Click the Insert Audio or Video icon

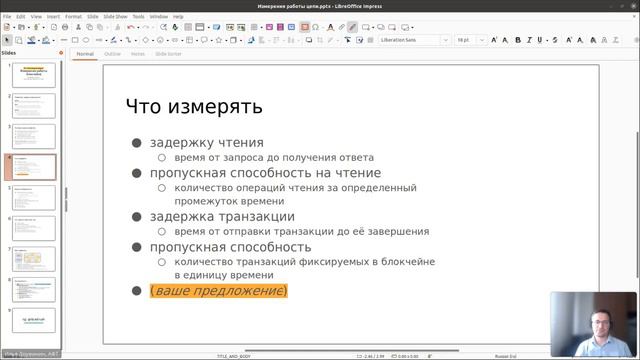(x=280, y=27)
